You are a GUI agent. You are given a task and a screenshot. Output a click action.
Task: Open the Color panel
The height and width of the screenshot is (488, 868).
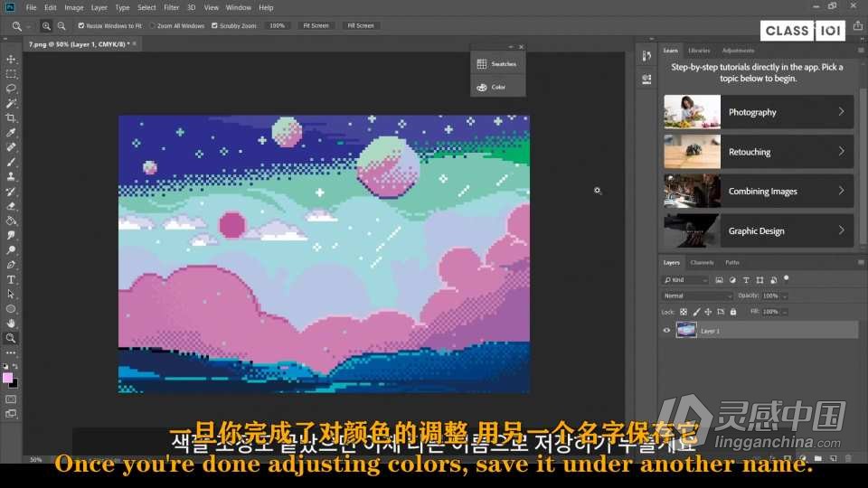click(x=497, y=88)
